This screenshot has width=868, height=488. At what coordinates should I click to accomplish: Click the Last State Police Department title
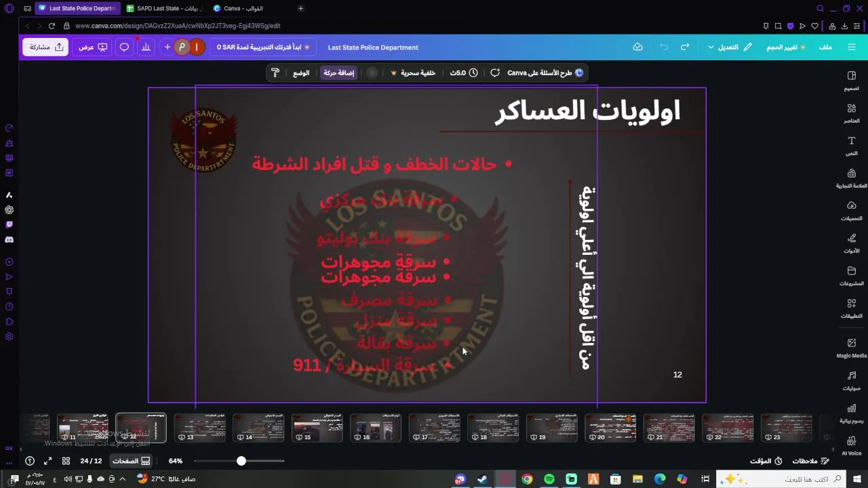pyautogui.click(x=373, y=47)
